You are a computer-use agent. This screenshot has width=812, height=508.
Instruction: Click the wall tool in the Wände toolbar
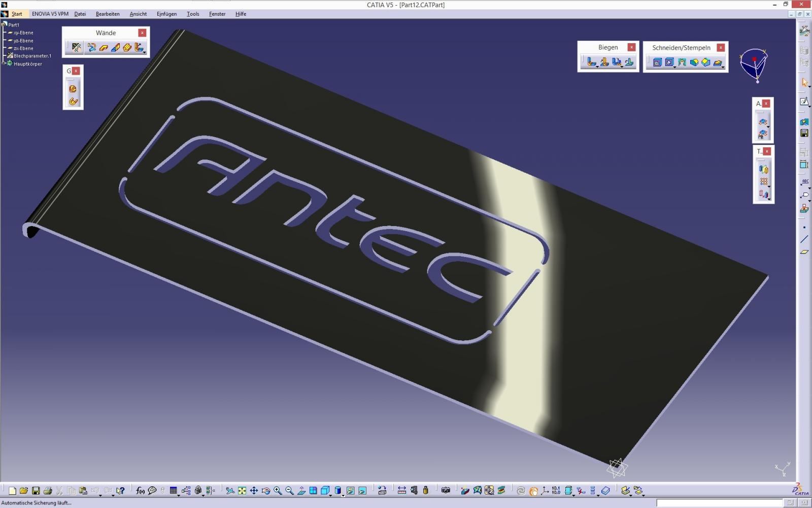(104, 48)
